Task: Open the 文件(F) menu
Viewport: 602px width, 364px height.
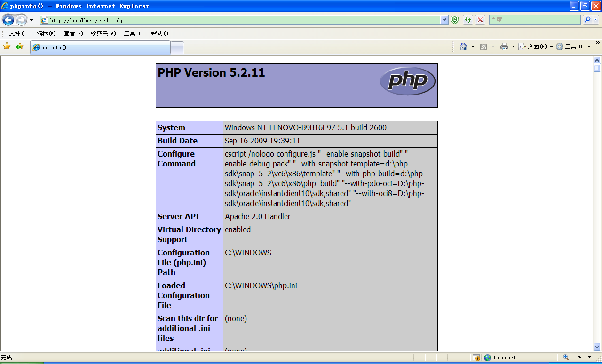Action: (x=19, y=33)
